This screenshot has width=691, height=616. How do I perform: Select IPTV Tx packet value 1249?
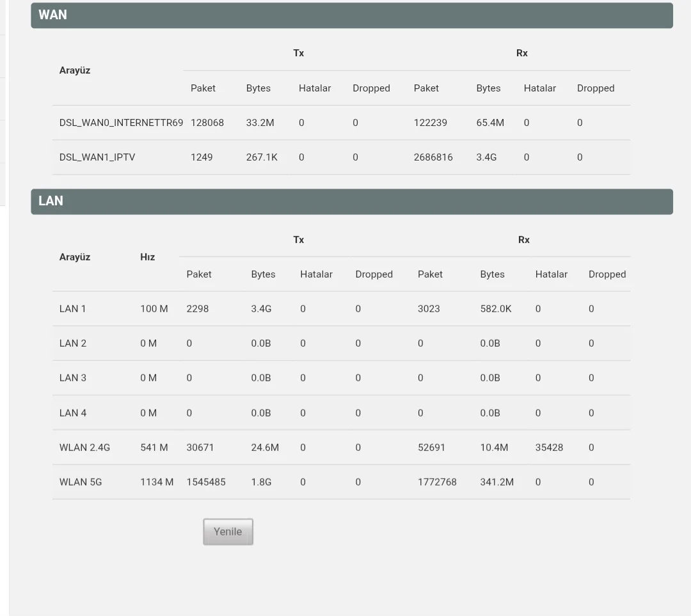pos(202,157)
